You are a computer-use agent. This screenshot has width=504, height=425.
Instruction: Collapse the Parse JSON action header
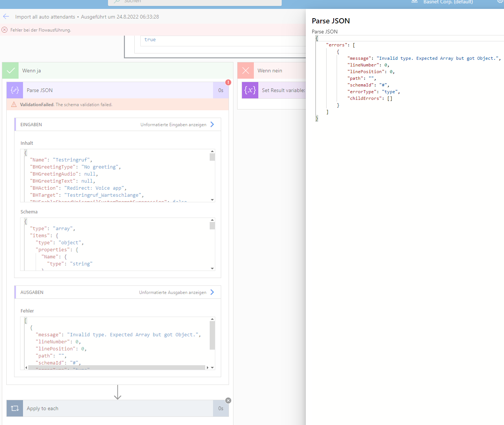tap(118, 90)
